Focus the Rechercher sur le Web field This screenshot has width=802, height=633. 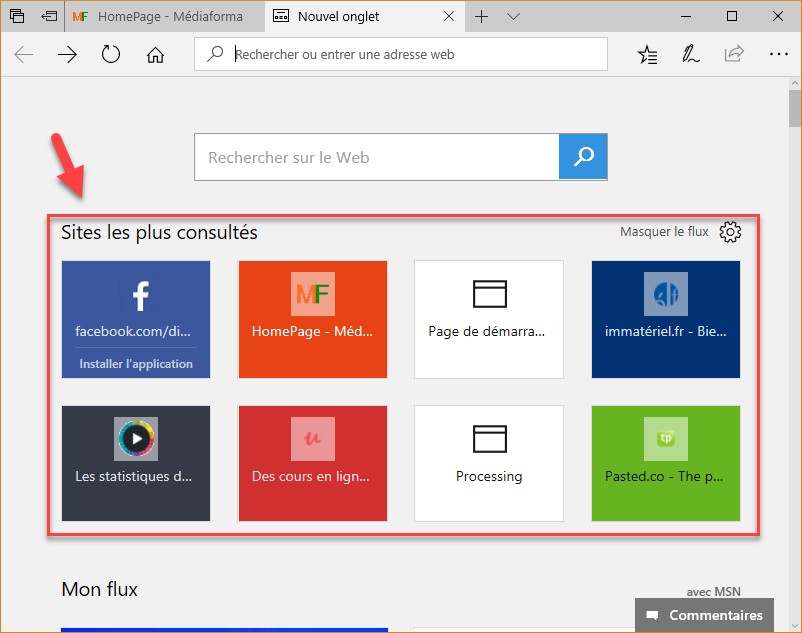pyautogui.click(x=376, y=157)
